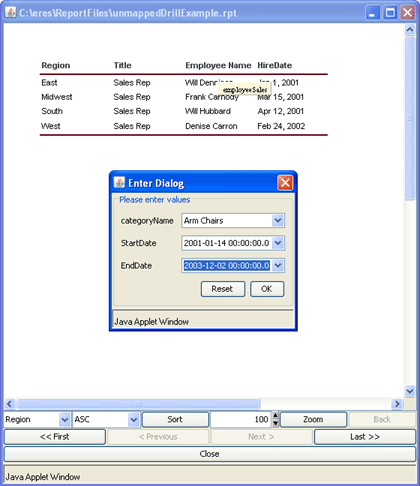Image resolution: width=420 pixels, height=486 pixels.
Task: Click the horizontal scrollbar thumb
Action: (x=138, y=404)
